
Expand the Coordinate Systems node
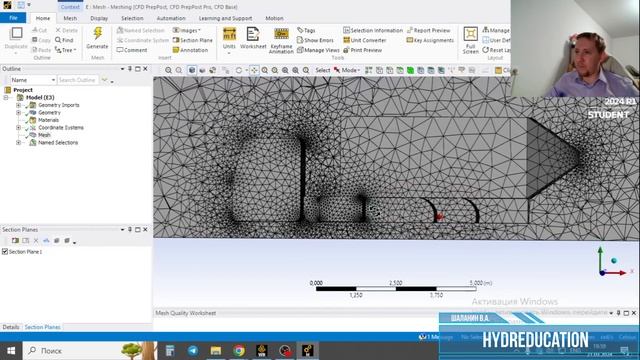18,127
